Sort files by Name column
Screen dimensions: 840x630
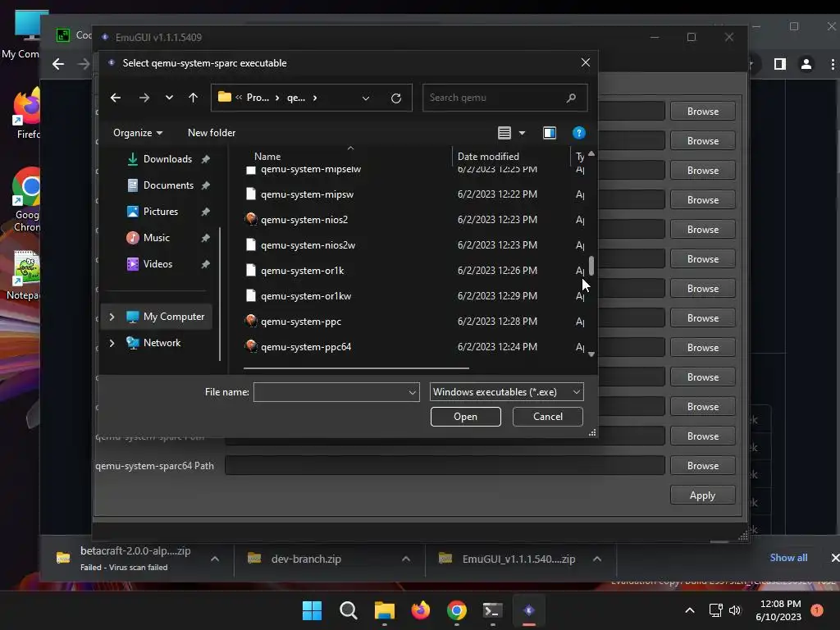click(x=267, y=157)
